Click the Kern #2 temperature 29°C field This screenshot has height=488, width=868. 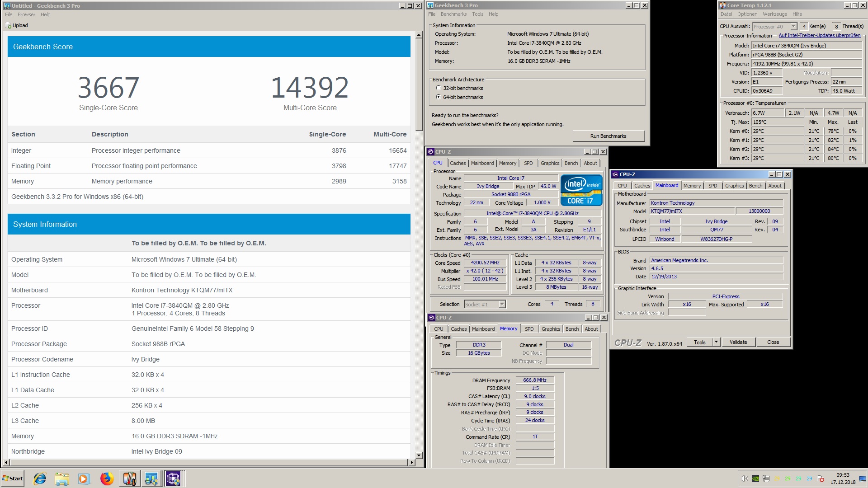(x=778, y=149)
